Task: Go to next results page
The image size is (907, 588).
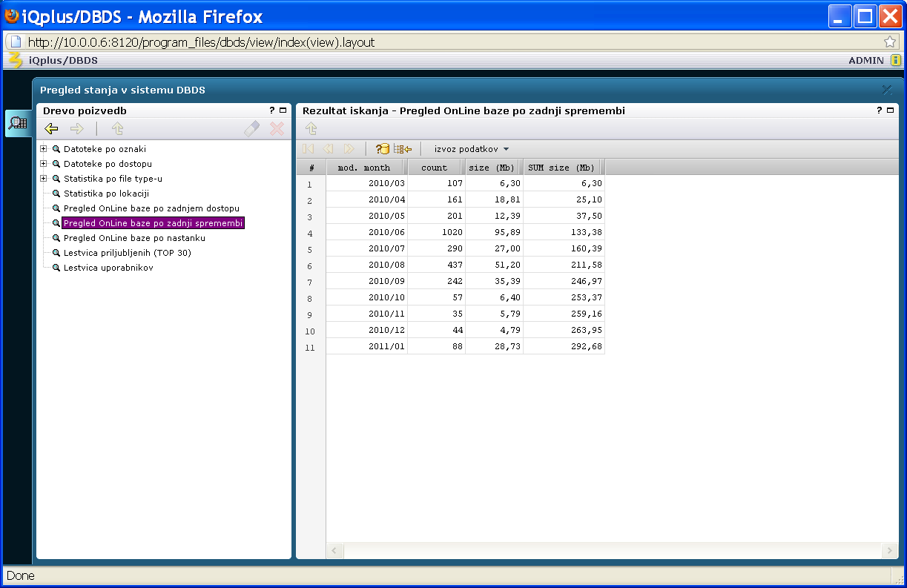Action: tap(349, 149)
